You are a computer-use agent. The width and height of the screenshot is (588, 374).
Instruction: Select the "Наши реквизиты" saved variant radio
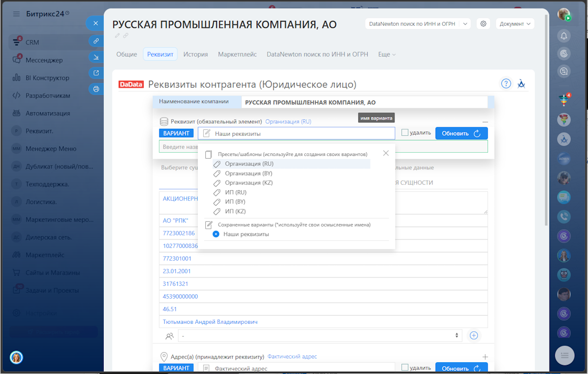[216, 234]
